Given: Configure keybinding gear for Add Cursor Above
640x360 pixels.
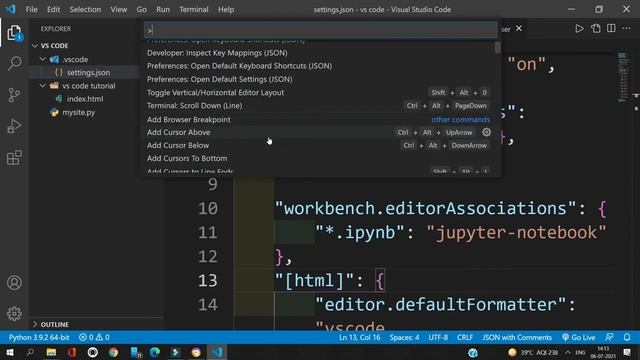Looking at the screenshot, I should click(487, 132).
